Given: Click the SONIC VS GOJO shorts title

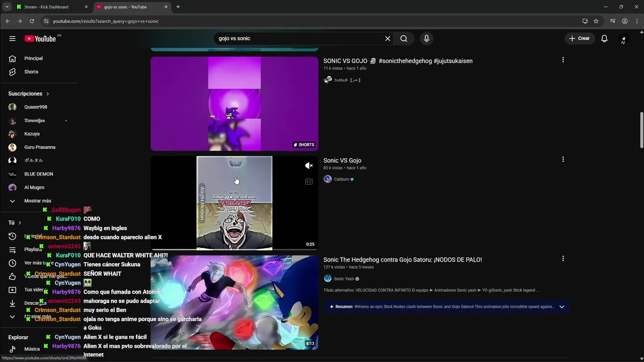Looking at the screenshot, I should click(398, 61).
